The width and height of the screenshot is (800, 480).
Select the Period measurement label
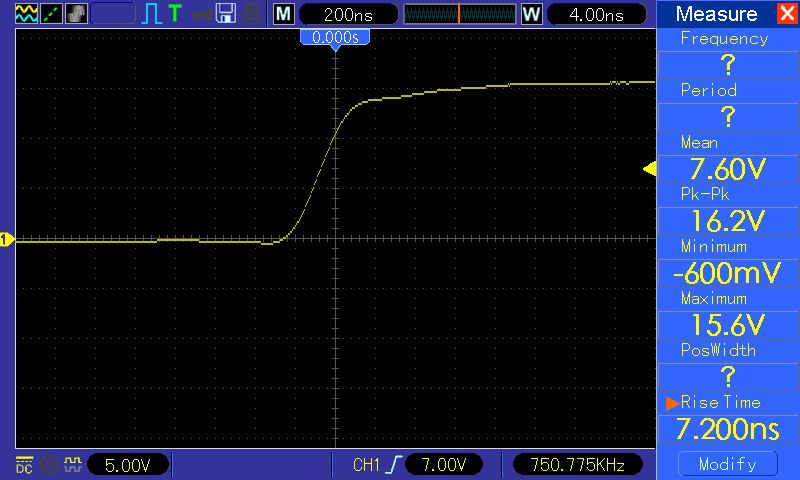coord(709,90)
